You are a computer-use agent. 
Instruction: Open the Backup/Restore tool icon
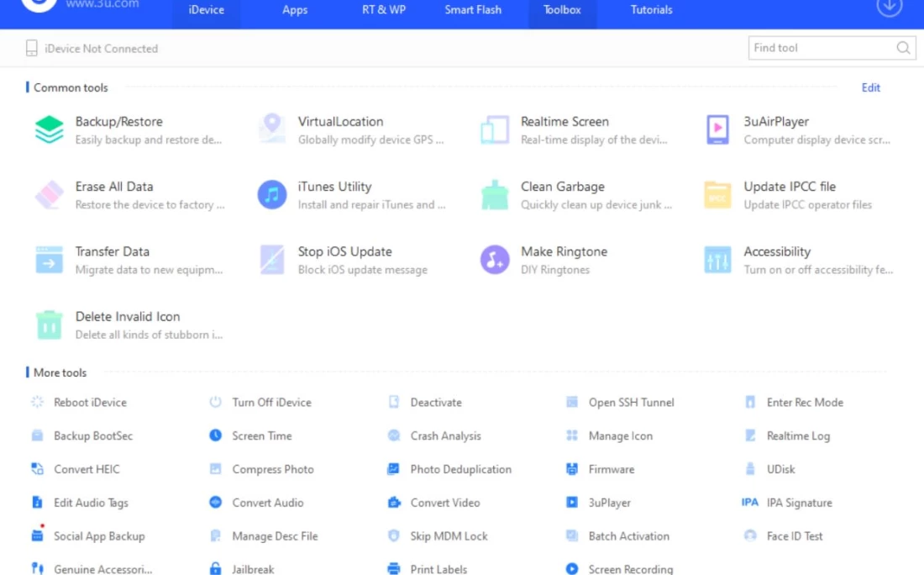pos(50,130)
